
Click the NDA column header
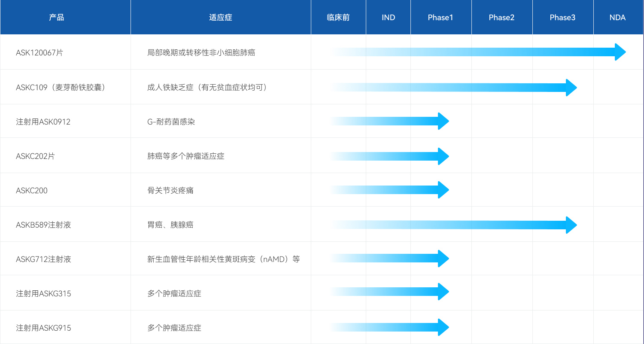click(619, 17)
